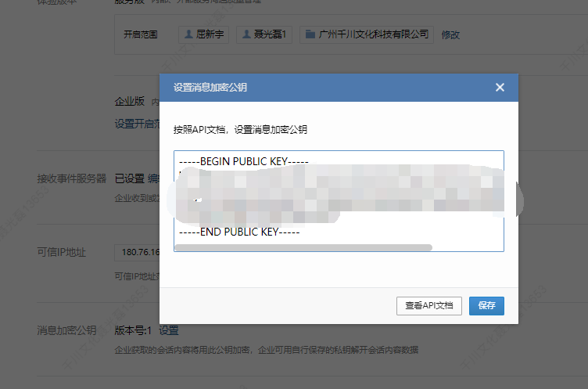
Task: Close the 设置消息加密公钥 dialog
Action: pos(500,88)
